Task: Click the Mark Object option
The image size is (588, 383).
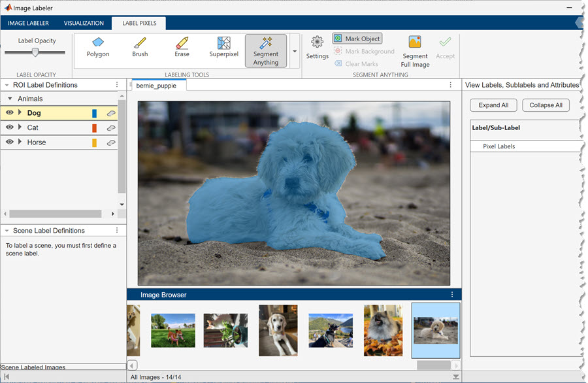Action: coord(357,39)
